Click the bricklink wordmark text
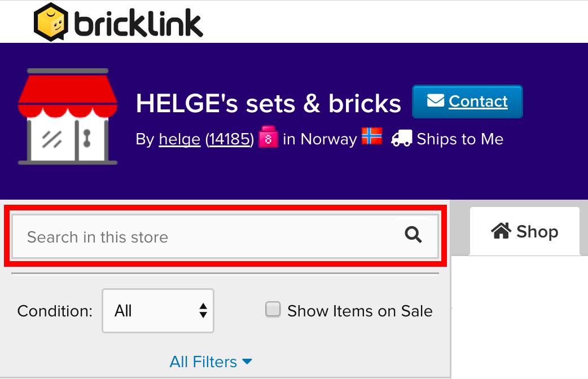This screenshot has width=588, height=379. [x=139, y=23]
